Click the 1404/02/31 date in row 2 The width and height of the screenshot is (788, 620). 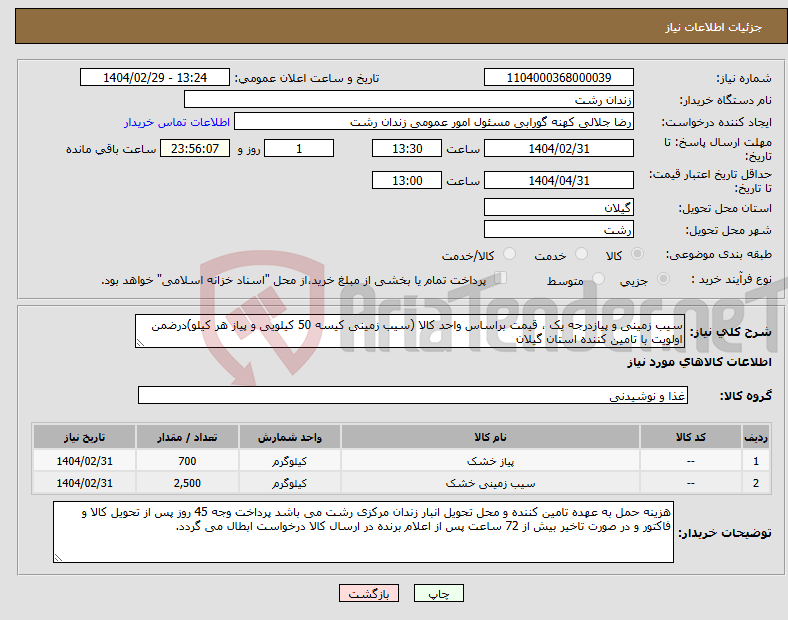[84, 483]
